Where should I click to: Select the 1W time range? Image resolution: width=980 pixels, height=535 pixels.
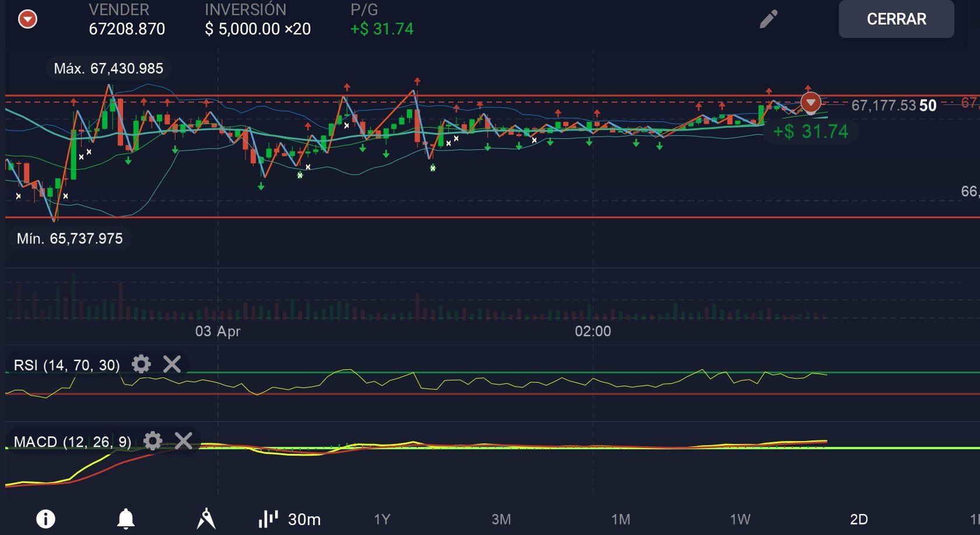coord(740,519)
